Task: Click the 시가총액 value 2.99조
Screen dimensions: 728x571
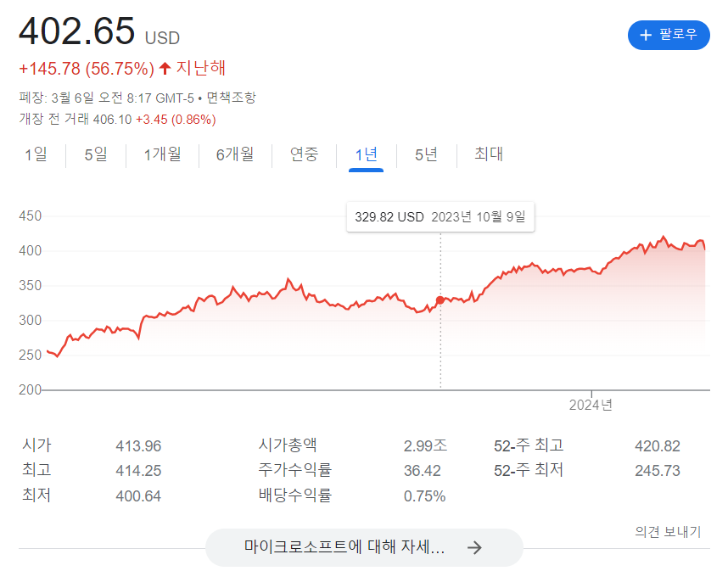Action: click(425, 445)
